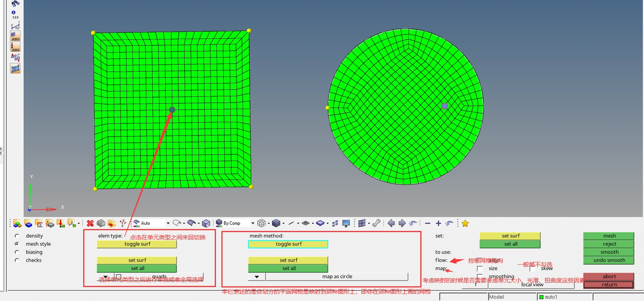Screen dimensions: 644x301
Task: Click set surf under mesh method
Action: (289, 260)
